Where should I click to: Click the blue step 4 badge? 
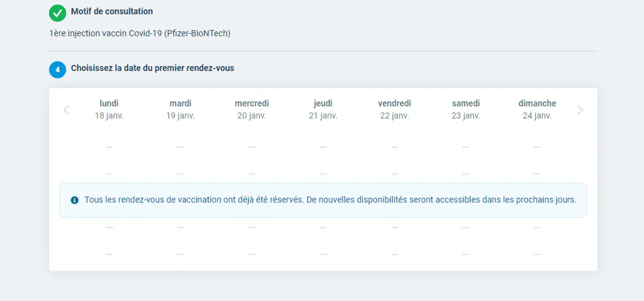point(57,70)
